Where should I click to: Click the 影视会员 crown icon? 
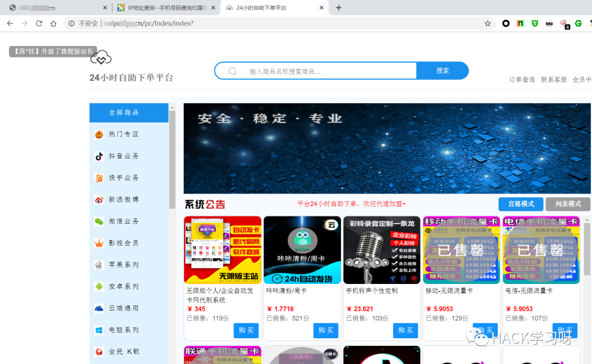(x=99, y=243)
